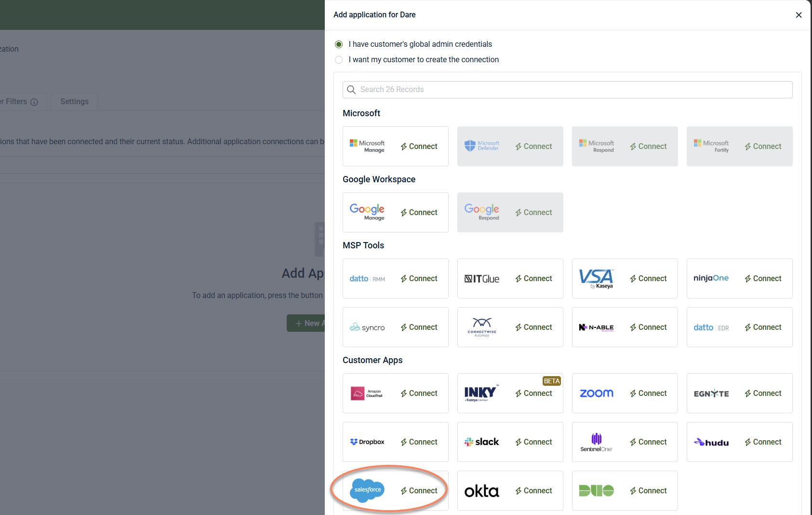Click the Google Manage logo

click(x=367, y=212)
